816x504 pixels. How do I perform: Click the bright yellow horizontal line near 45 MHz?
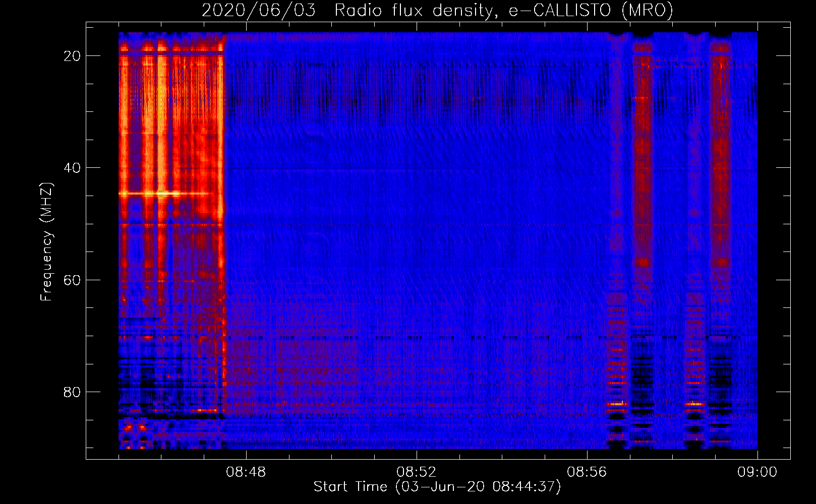164,193
